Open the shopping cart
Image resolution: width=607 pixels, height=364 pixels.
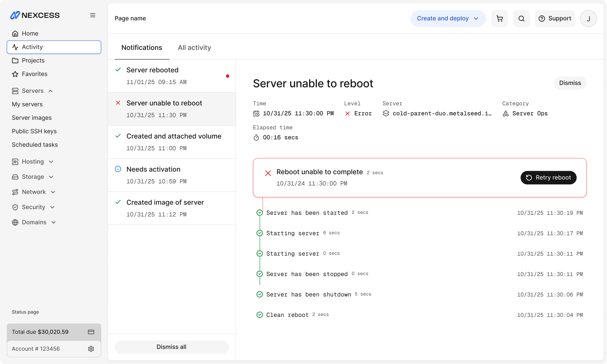click(x=500, y=19)
